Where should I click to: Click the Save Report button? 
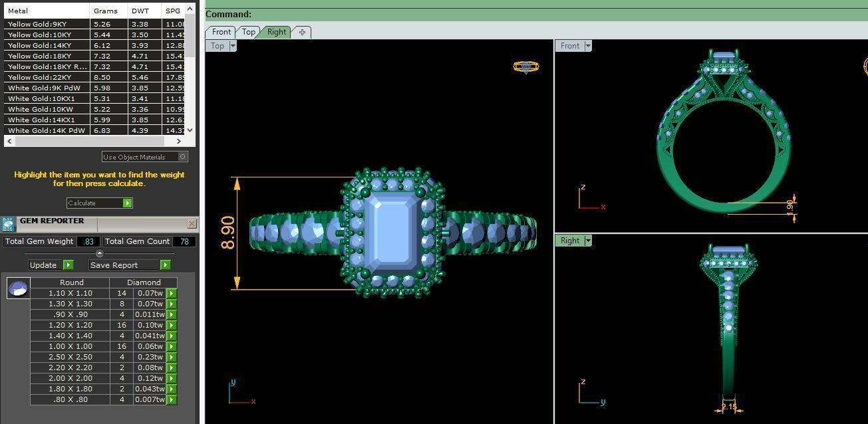click(124, 265)
